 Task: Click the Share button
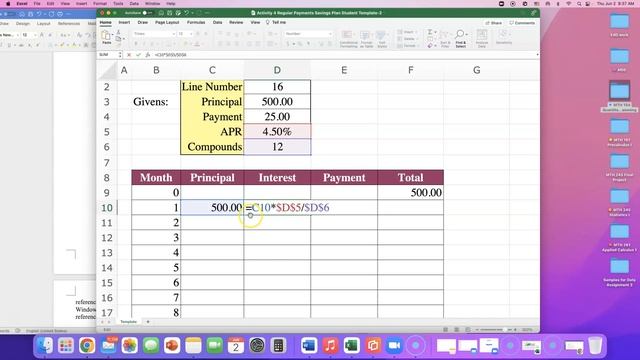(493, 23)
